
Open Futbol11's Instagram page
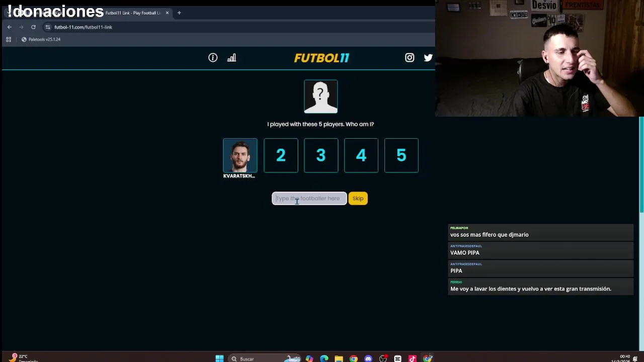point(410,58)
